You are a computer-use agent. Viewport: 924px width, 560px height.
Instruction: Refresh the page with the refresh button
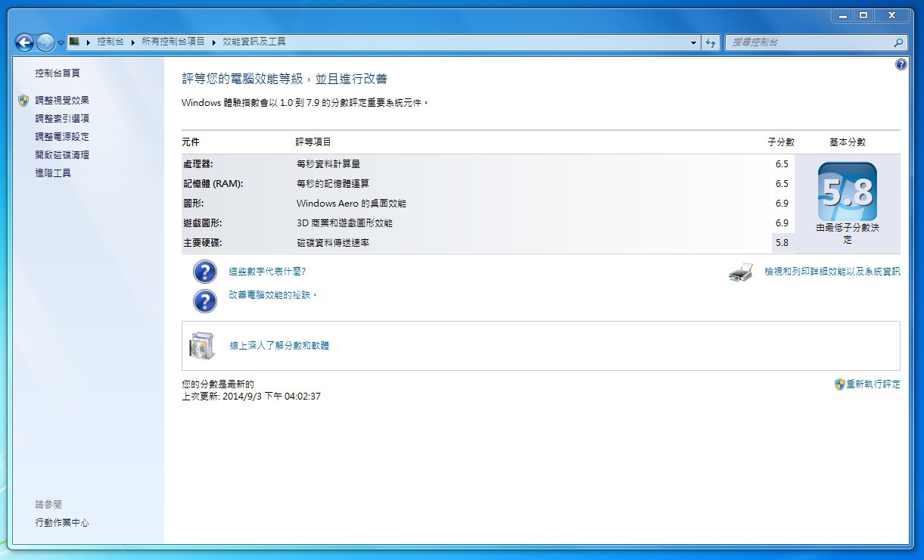pos(711,42)
